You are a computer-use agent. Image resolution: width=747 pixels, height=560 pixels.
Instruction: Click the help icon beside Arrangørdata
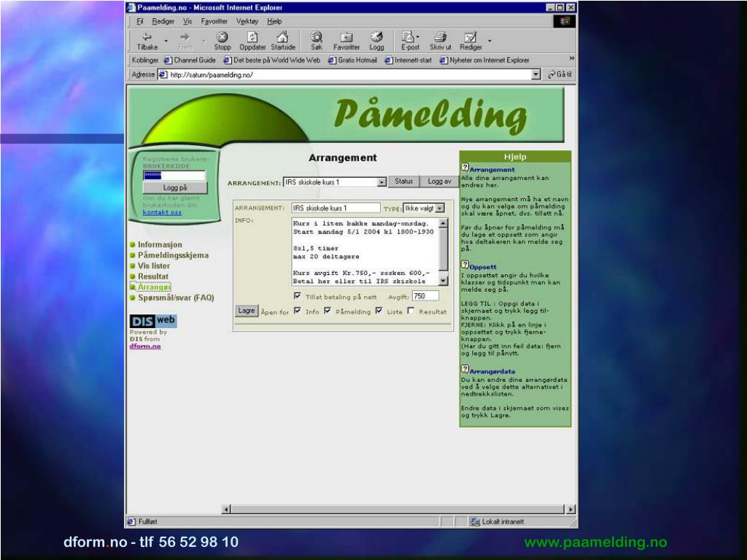(x=465, y=369)
